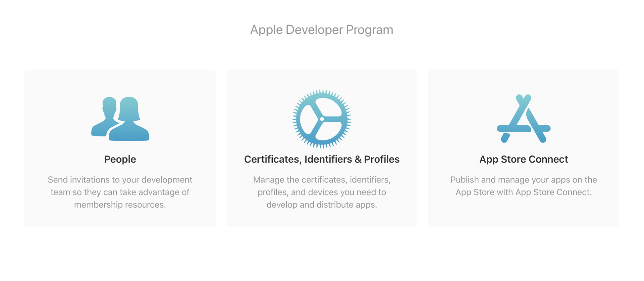This screenshot has height=281, width=644.
Task: Click 'profiles, and devices you need to' line
Action: coord(322,192)
